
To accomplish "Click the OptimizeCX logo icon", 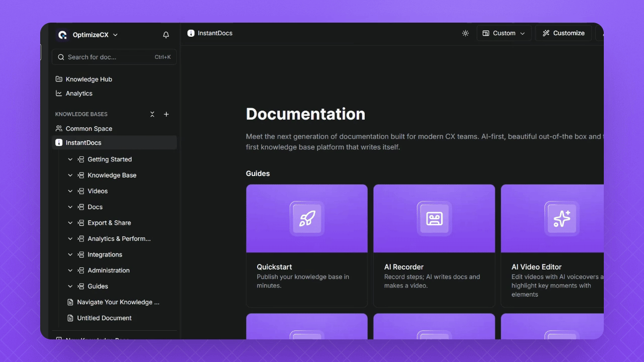I will click(62, 35).
